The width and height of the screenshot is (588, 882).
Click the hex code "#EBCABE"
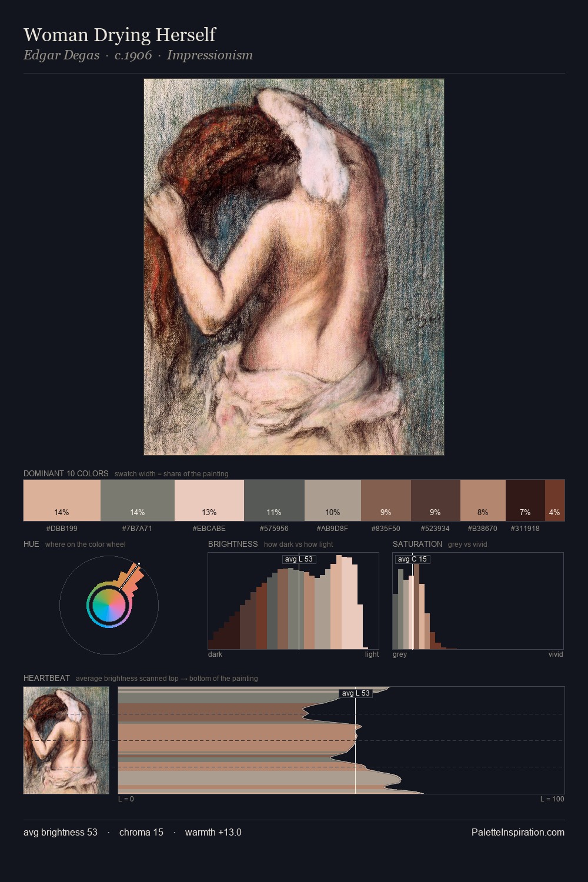209,529
